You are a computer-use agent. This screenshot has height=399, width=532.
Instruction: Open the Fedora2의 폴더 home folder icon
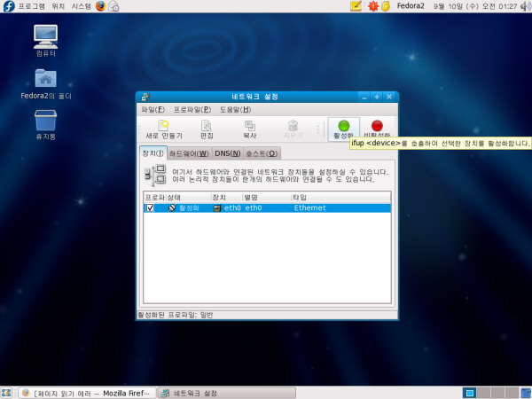46,84
